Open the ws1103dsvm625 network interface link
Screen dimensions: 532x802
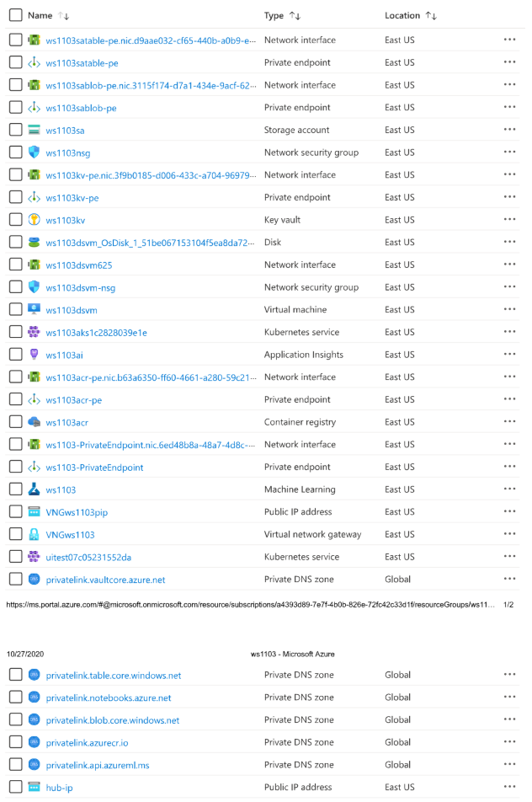pyautogui.click(x=78, y=265)
